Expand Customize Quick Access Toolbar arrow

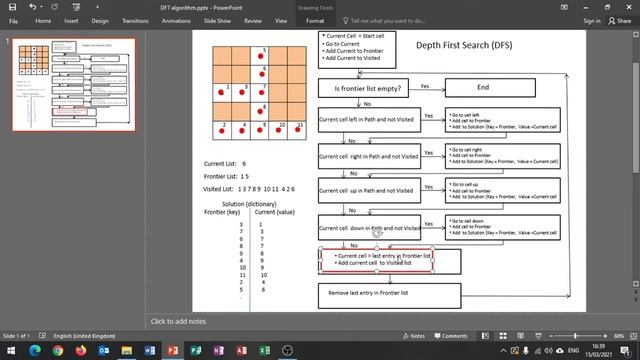97,7
